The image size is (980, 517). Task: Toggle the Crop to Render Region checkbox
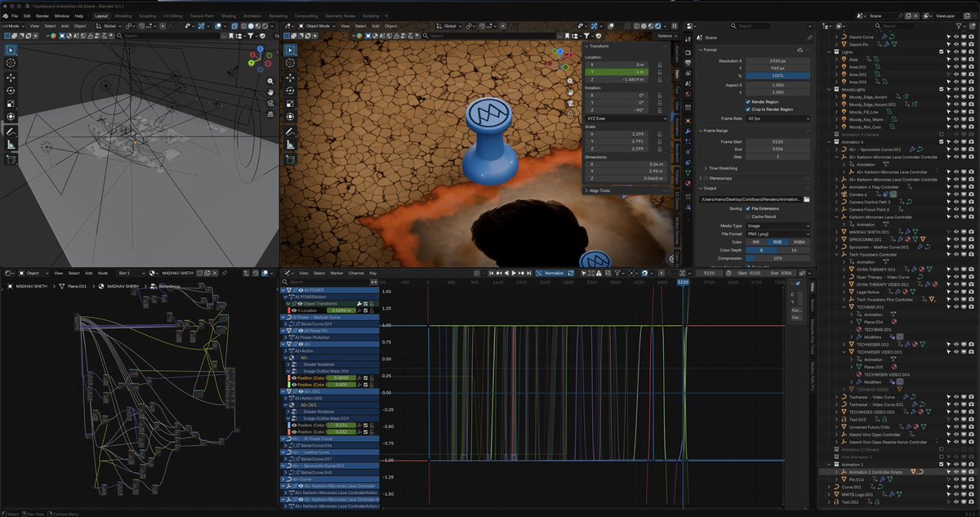[x=748, y=109]
